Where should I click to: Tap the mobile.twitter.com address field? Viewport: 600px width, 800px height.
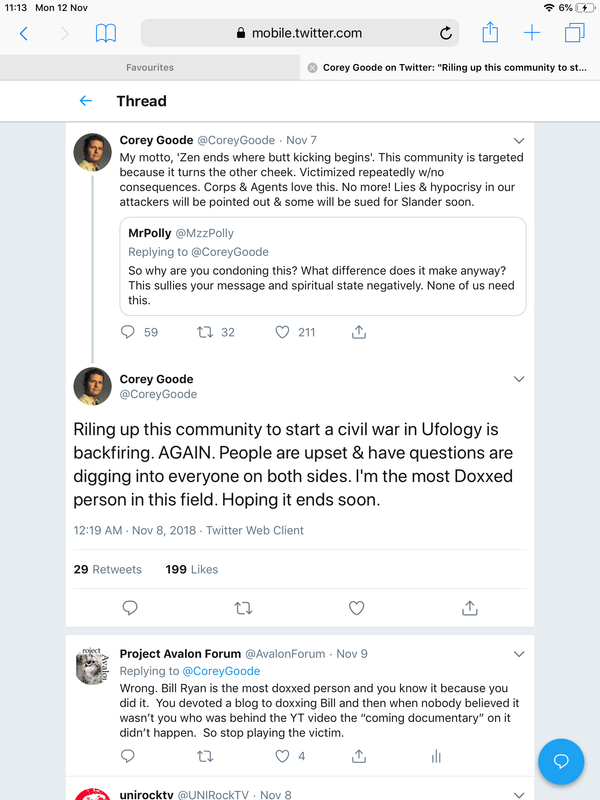tap(300, 33)
